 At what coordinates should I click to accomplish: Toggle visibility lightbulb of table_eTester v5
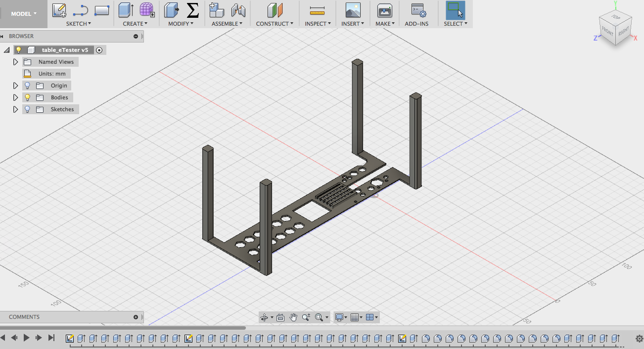point(19,50)
